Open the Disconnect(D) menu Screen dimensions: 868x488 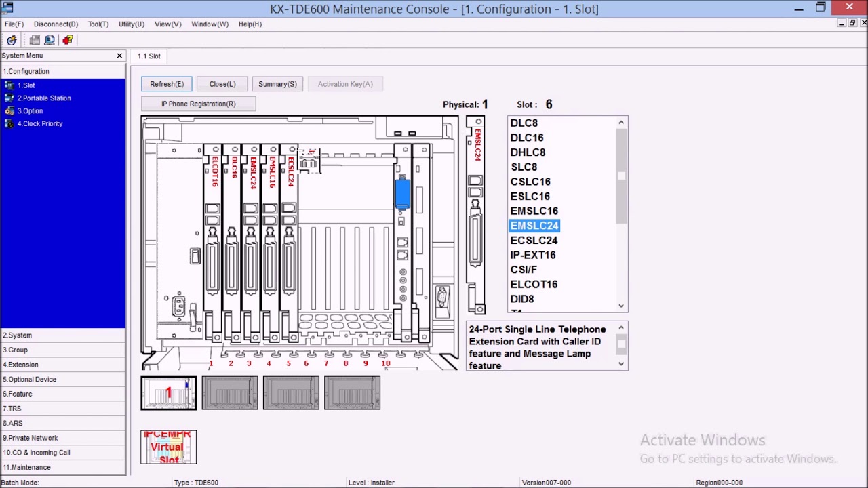pyautogui.click(x=56, y=24)
